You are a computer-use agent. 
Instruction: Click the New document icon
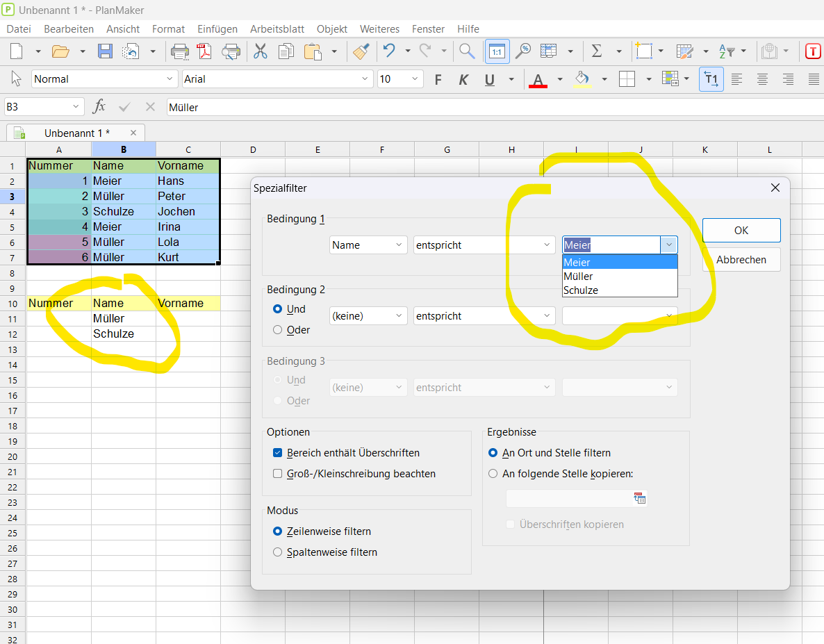click(x=17, y=51)
